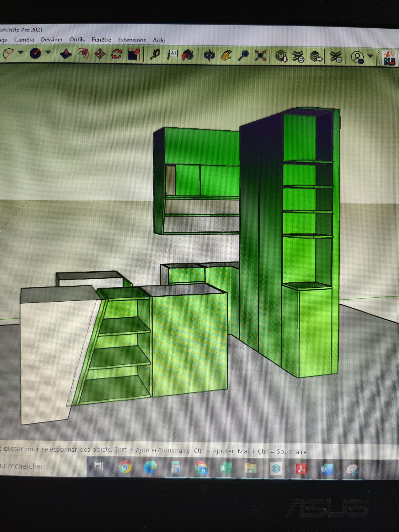399x532 pixels.
Task: Open the Caméra menu
Action: [24, 40]
